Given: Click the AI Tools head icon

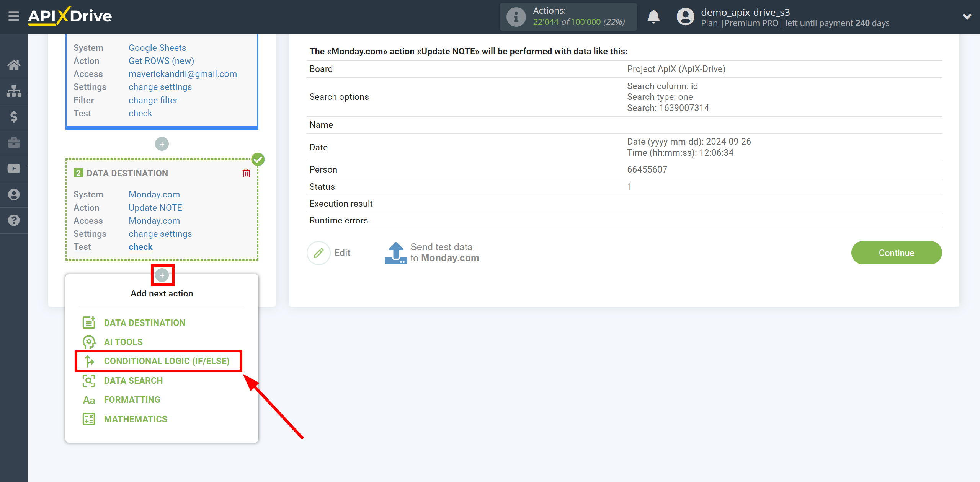Looking at the screenshot, I should pos(89,342).
